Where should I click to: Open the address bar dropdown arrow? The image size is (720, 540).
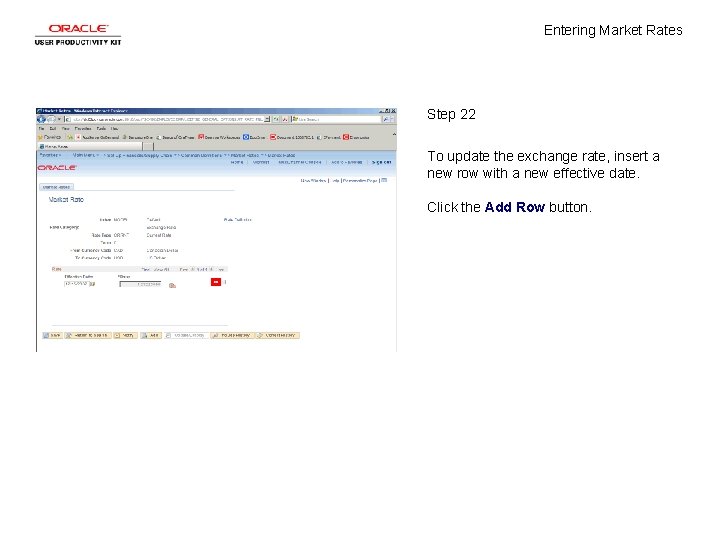point(267,119)
